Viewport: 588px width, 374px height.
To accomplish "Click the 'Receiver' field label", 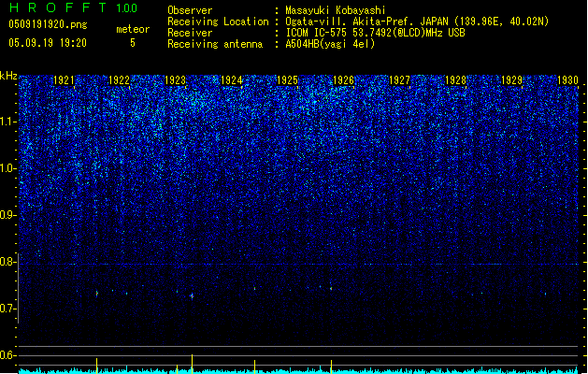I will pyautogui.click(x=190, y=33).
